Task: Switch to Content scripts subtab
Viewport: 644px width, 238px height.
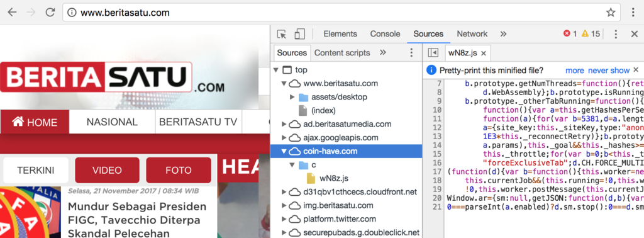Action: [x=342, y=53]
